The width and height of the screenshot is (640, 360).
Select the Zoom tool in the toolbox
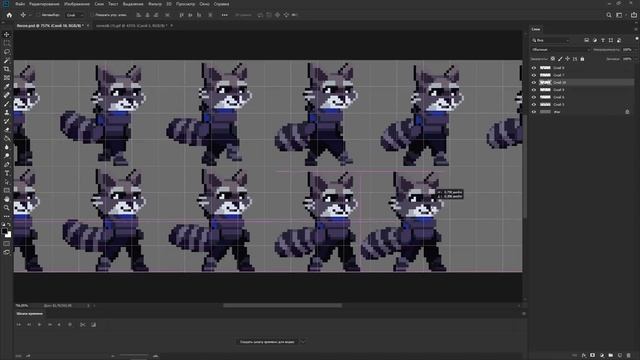tap(7, 207)
